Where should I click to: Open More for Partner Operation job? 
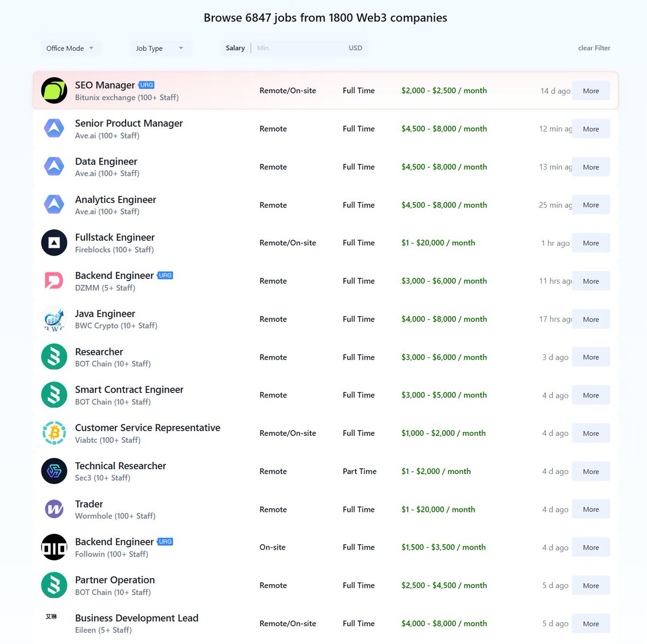point(591,586)
